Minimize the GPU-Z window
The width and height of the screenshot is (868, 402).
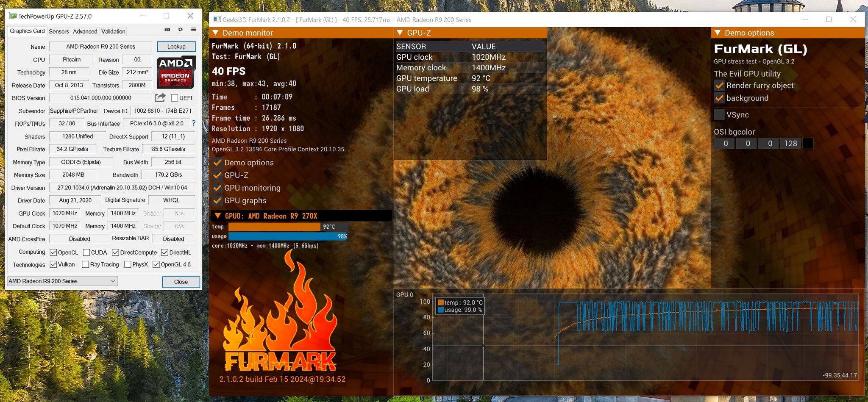click(143, 16)
